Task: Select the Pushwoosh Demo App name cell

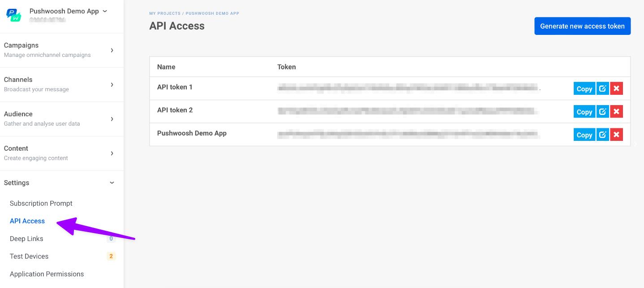Action: [x=192, y=133]
